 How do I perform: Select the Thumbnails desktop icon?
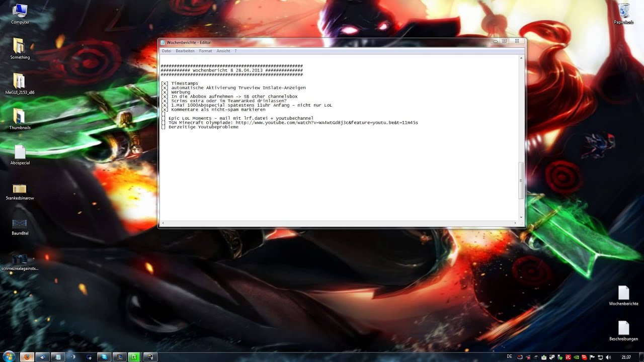20,119
